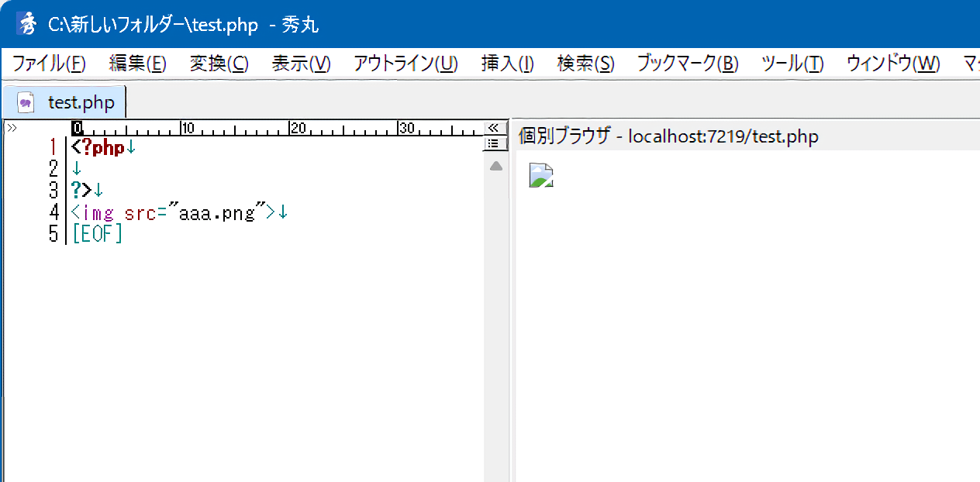The width and height of the screenshot is (980, 482).
Task: Open the ファイル(F) menu
Action: [49, 64]
